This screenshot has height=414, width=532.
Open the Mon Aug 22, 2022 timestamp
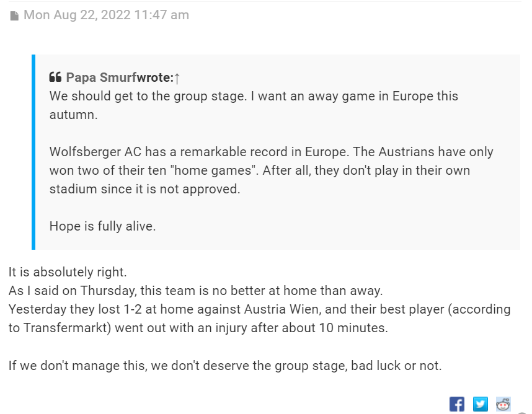[x=106, y=15]
